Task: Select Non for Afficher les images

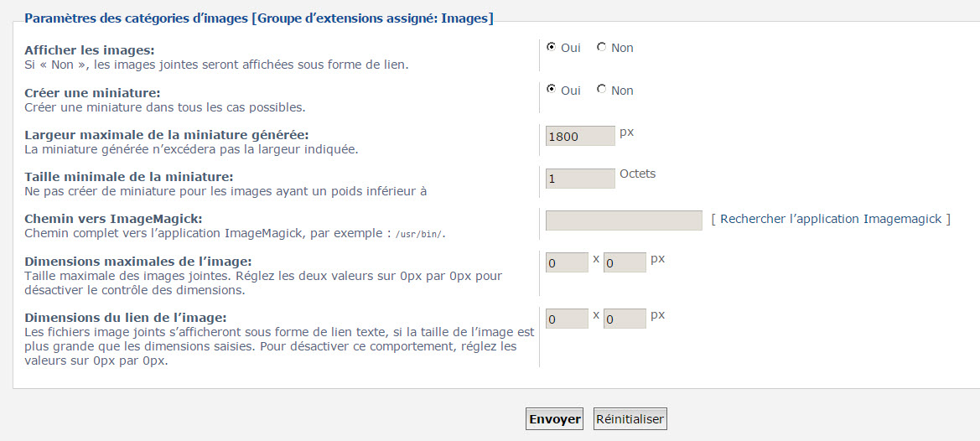Action: pyautogui.click(x=601, y=48)
